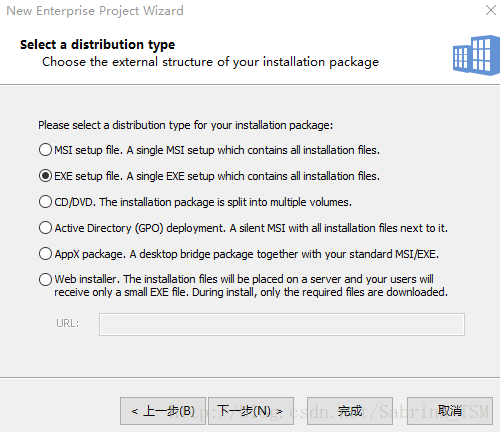Enable the Web installer radio option
The width and height of the screenshot is (500, 432).
click(x=45, y=279)
